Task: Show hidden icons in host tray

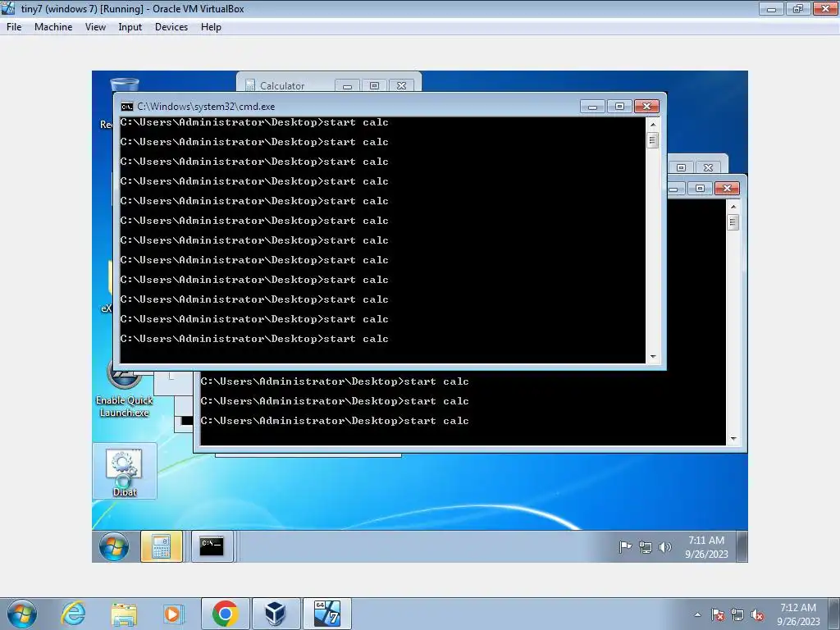Action: click(697, 614)
